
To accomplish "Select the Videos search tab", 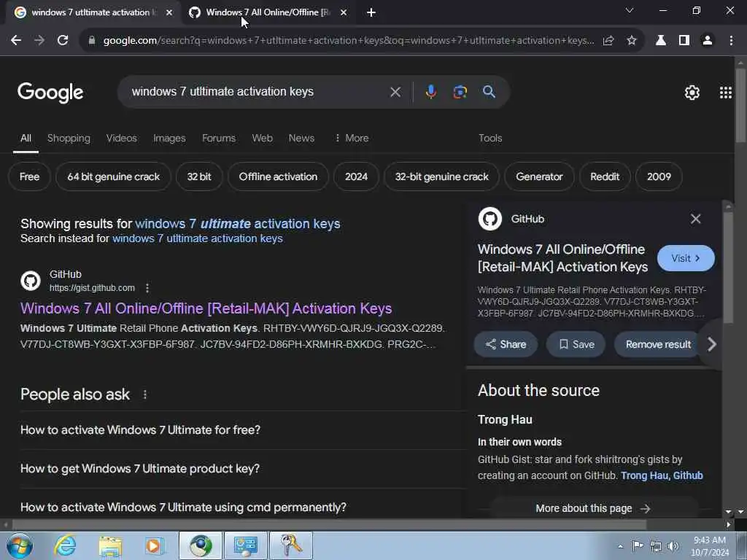I will click(x=122, y=138).
